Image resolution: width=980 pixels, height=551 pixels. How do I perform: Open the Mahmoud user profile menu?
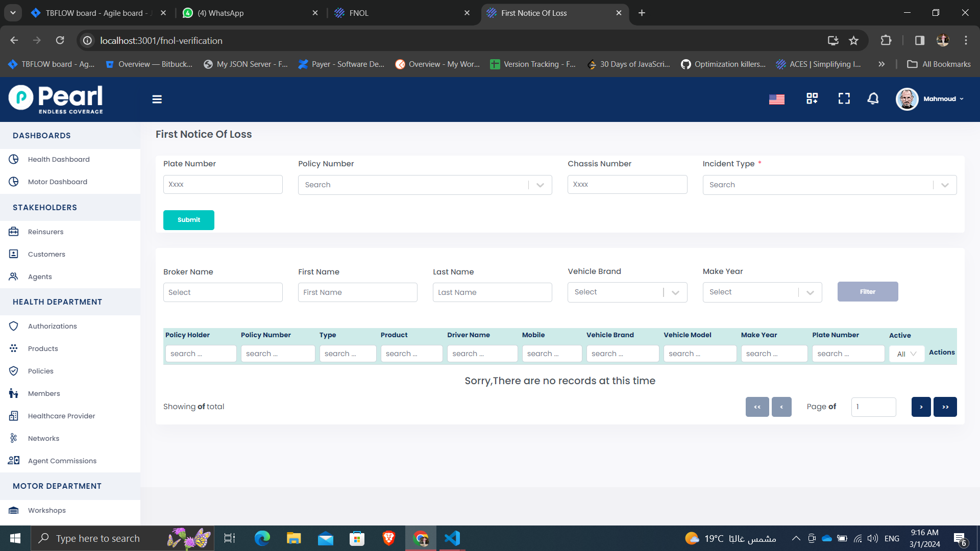tap(930, 99)
